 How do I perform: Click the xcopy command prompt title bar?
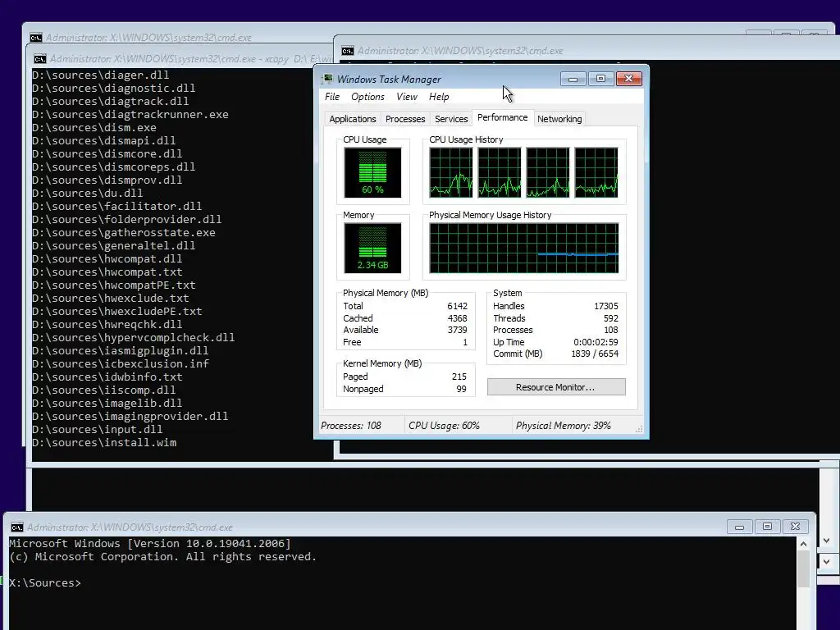(180, 59)
